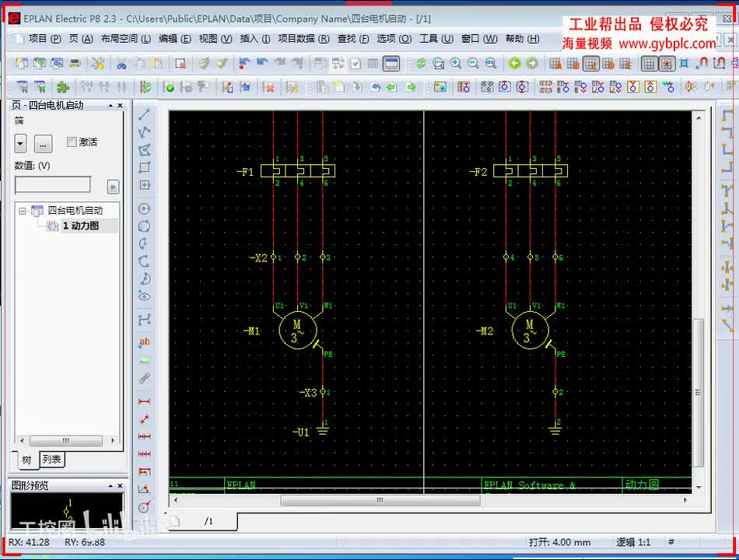Select the Rectangle drawing tool

click(x=144, y=167)
